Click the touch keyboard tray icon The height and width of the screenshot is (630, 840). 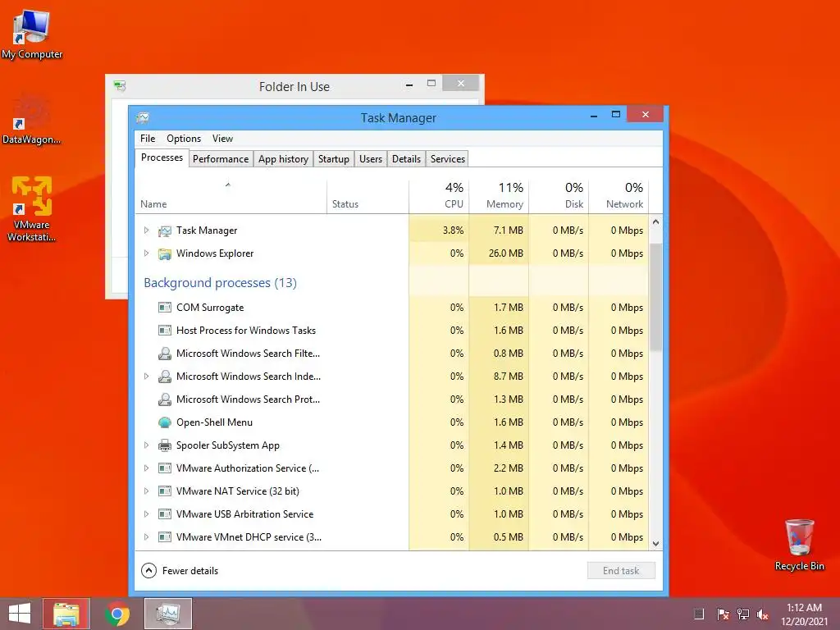(x=699, y=614)
